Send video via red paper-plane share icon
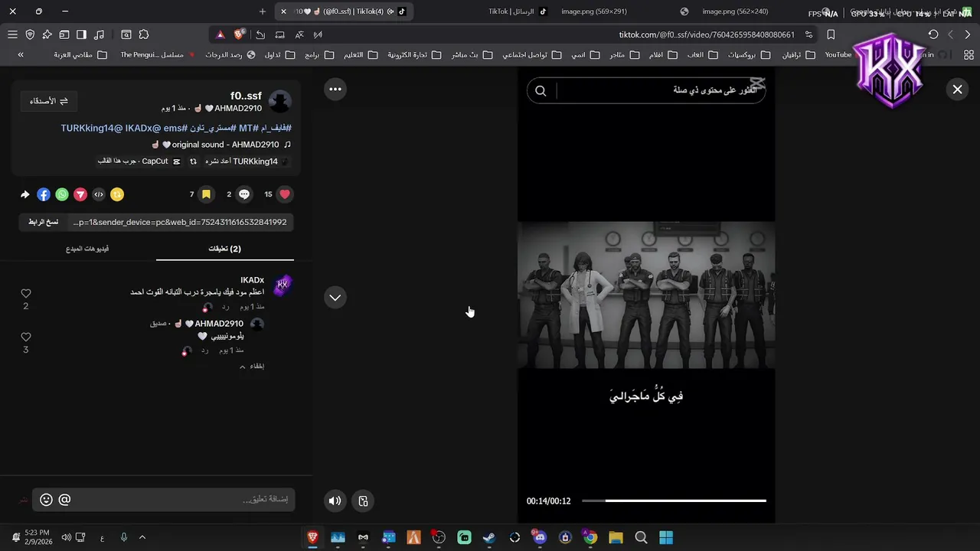The height and width of the screenshot is (551, 980). [80, 194]
